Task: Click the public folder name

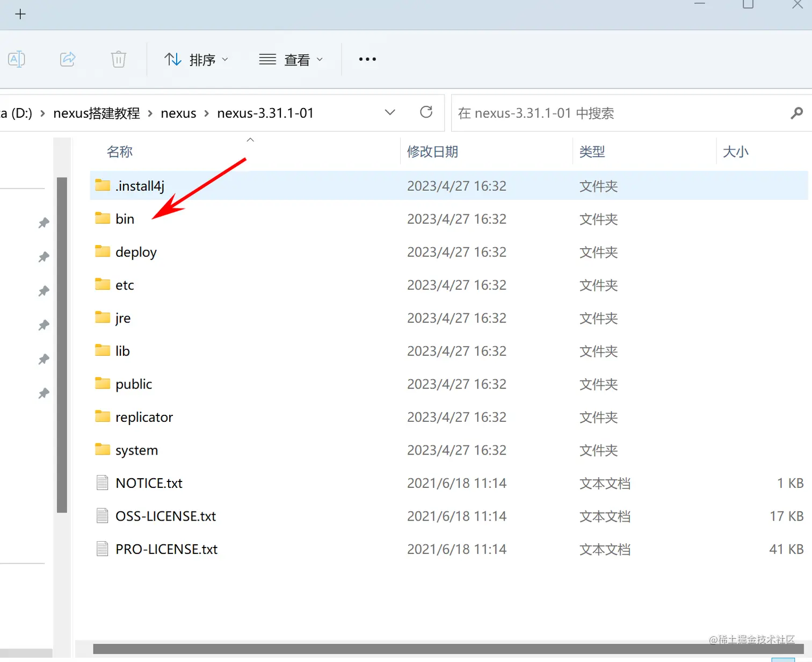Action: click(134, 384)
